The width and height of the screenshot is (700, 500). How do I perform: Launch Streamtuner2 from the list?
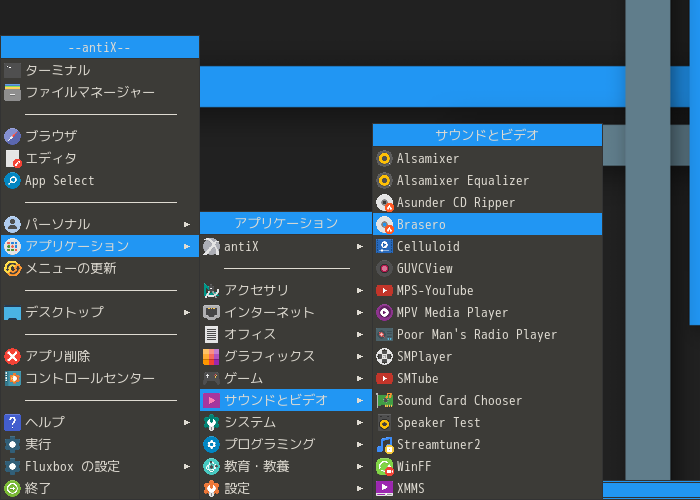[x=488, y=444]
